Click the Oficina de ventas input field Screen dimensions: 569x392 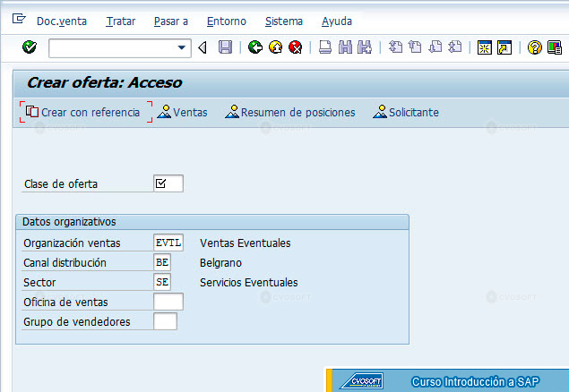pyautogui.click(x=168, y=302)
